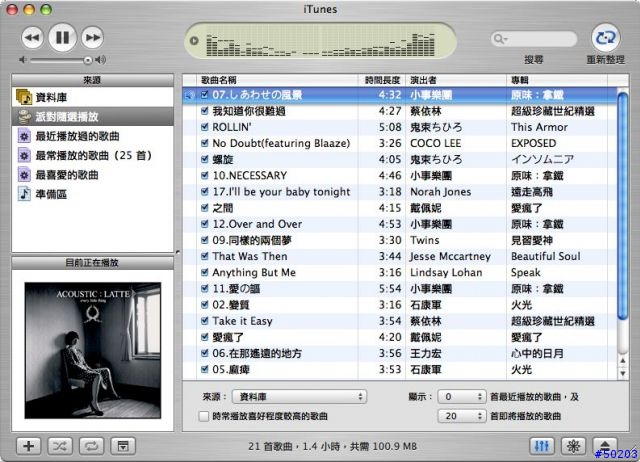Click the search magnifier icon
The image size is (640, 462).
pos(499,39)
